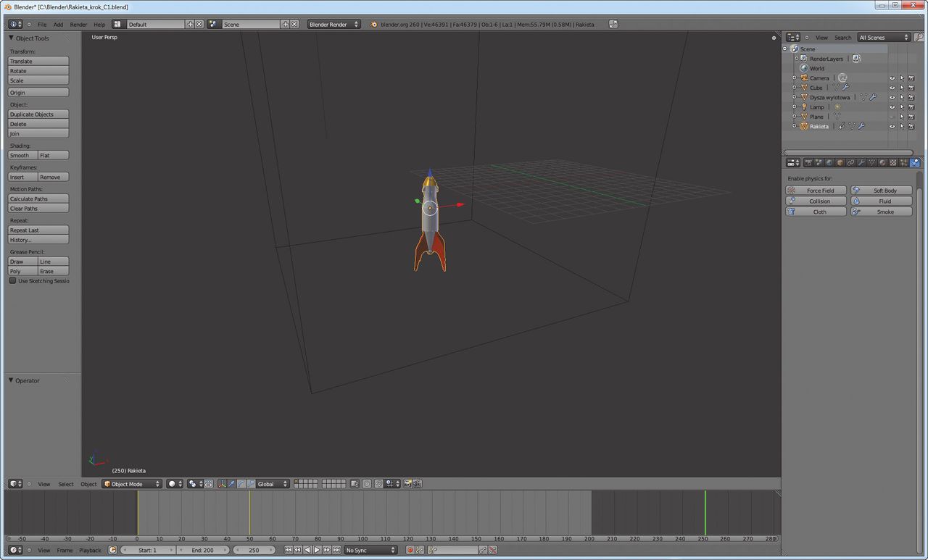Hide Dysza wylotowa with its eye icon
The height and width of the screenshot is (560, 928).
click(892, 97)
